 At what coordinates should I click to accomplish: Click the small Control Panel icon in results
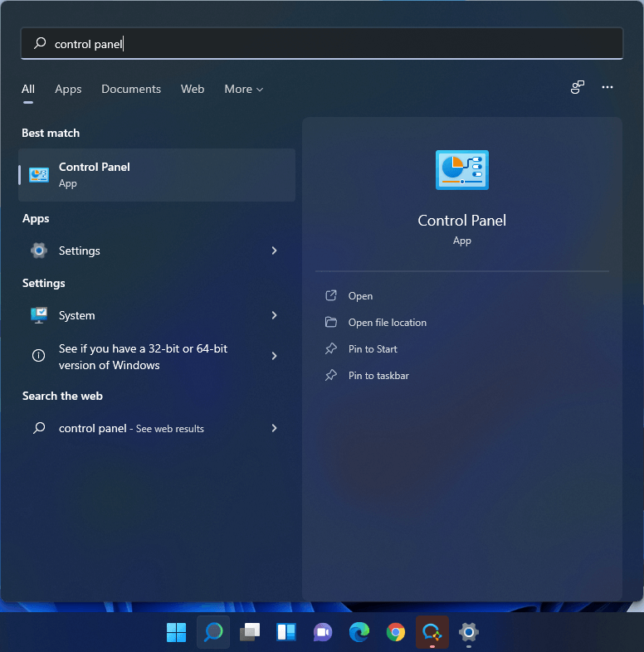(x=39, y=175)
